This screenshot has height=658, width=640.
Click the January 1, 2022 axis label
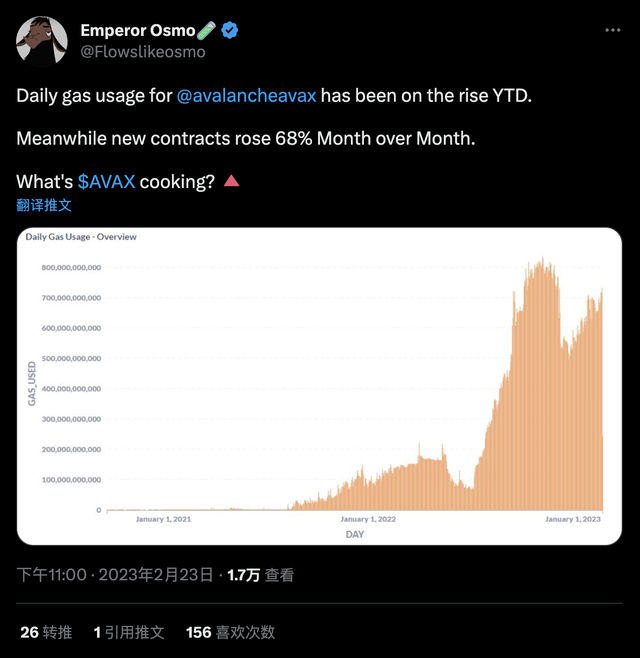coord(368,520)
